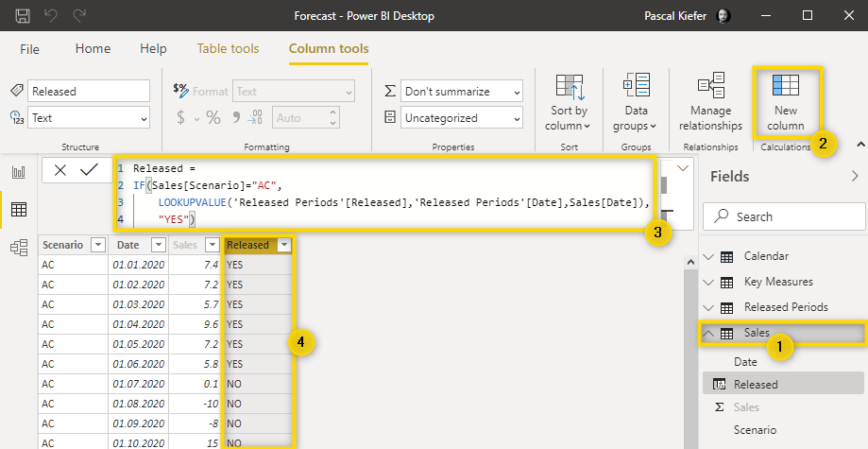Viewport: 868px width, 449px height.
Task: Click the Calendar table icon in Fields
Action: [727, 257]
